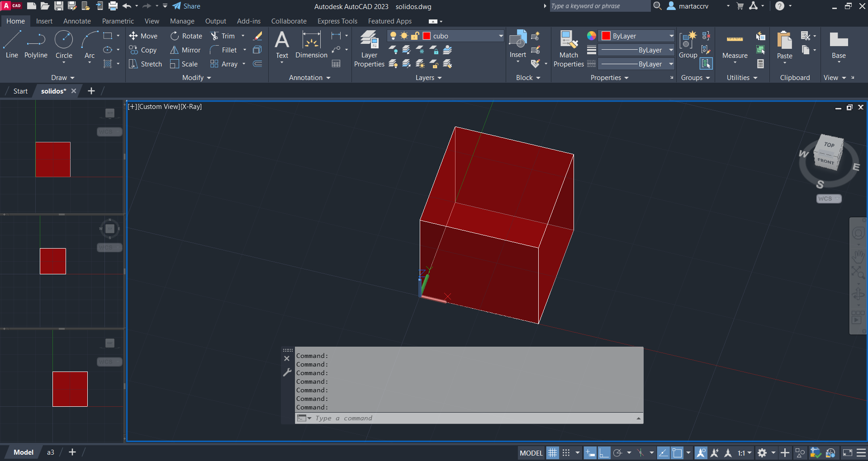
Task: Open the Start file tab
Action: click(x=20, y=91)
